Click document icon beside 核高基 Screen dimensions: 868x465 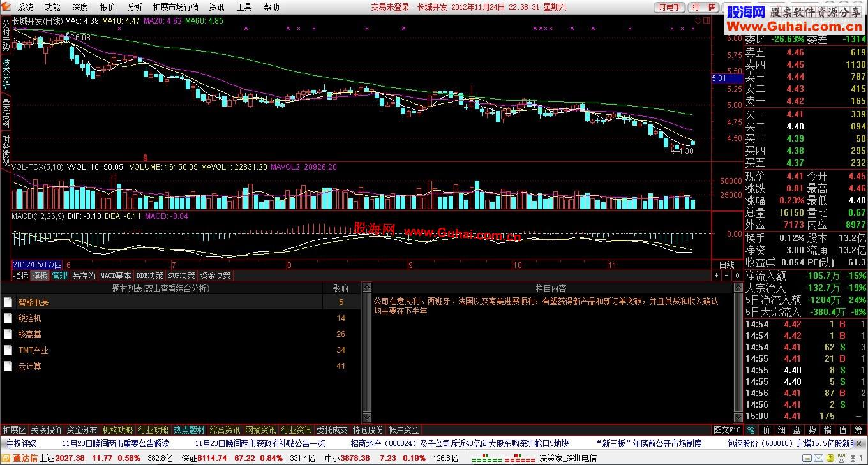(x=8, y=334)
